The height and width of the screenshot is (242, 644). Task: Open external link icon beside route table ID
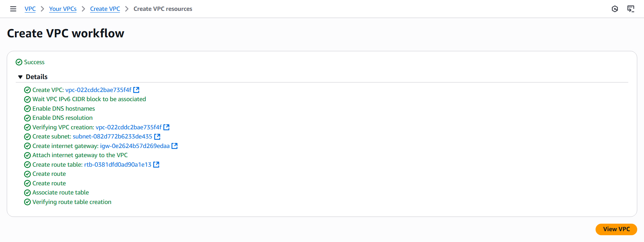pos(156,165)
